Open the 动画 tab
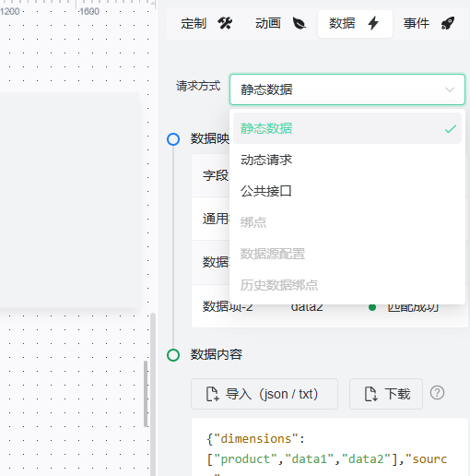470x476 pixels. (x=281, y=24)
